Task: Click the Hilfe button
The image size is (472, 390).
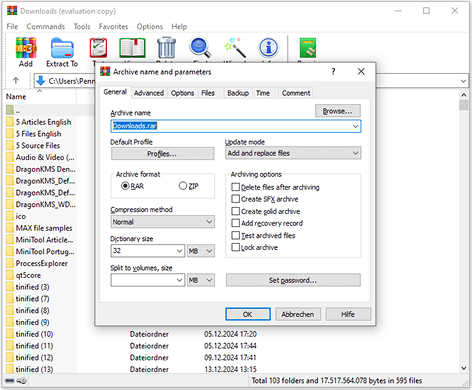Action: (348, 314)
